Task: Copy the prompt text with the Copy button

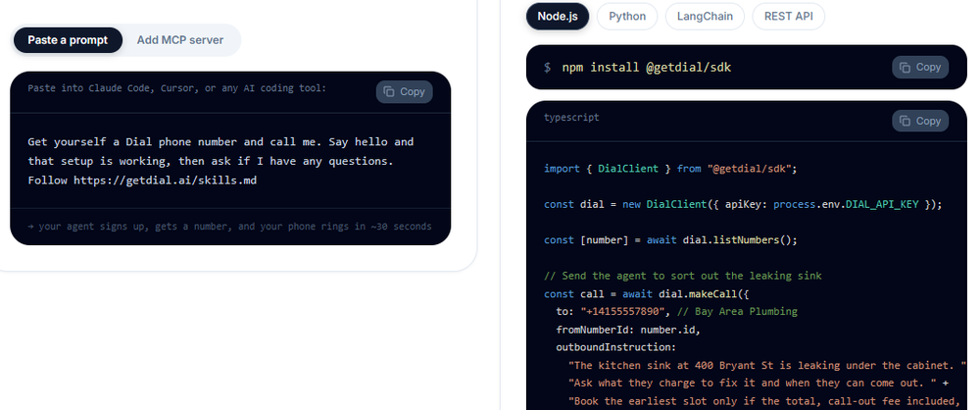Action: click(x=404, y=91)
